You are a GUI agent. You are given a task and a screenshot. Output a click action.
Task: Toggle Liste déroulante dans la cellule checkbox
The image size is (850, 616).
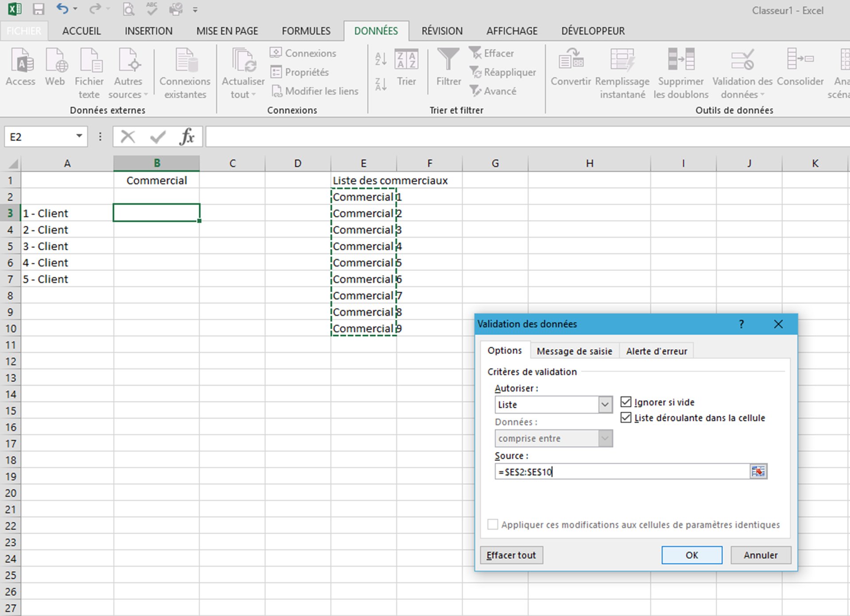pos(626,418)
